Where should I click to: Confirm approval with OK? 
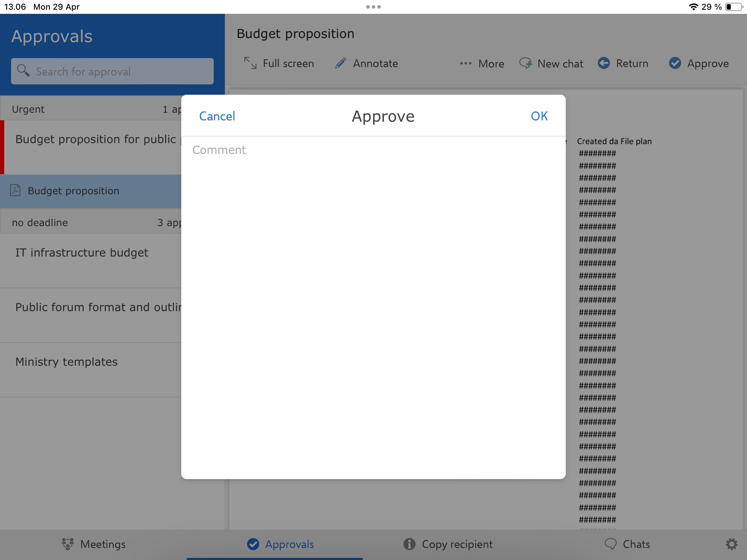click(x=539, y=116)
